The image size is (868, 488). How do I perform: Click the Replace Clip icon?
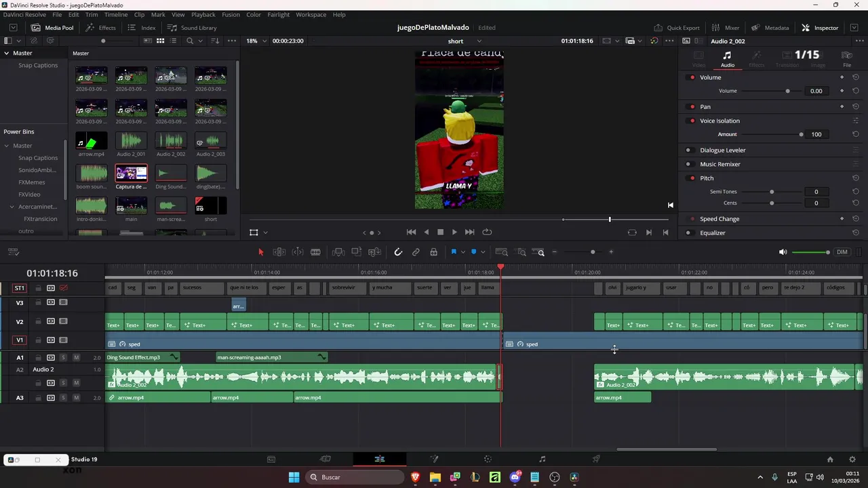374,252
